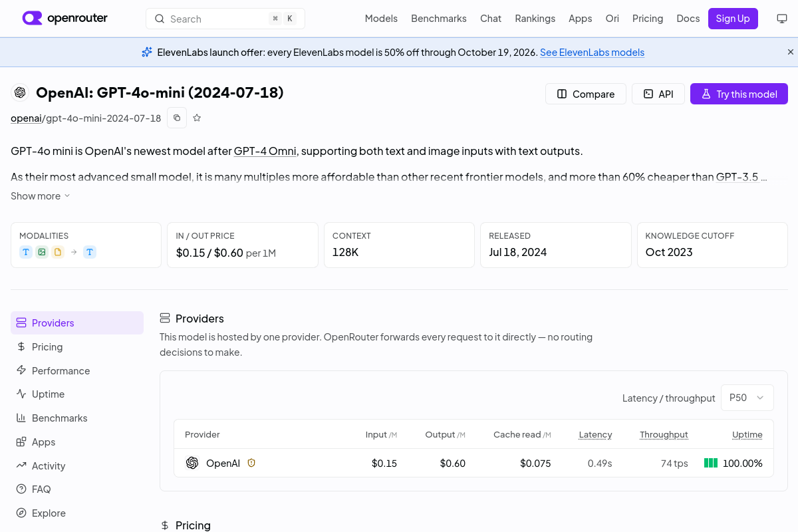This screenshot has width=798, height=532.
Task: Go to Pricing in the top navigation
Action: (x=648, y=19)
